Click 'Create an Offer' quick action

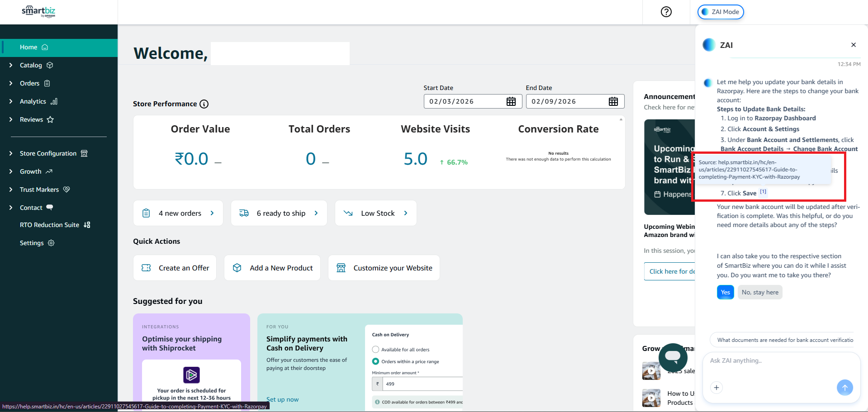click(x=175, y=268)
